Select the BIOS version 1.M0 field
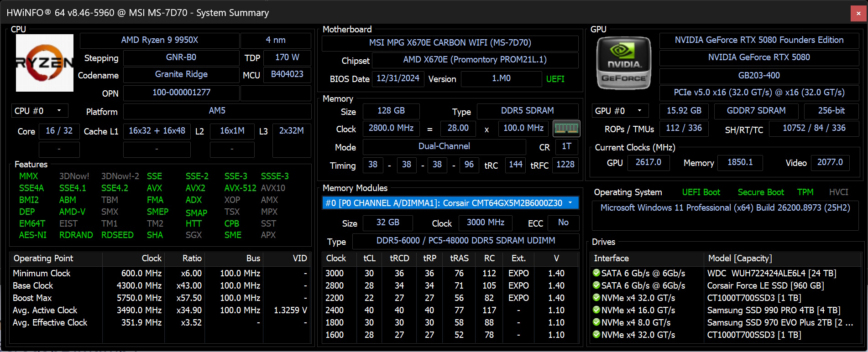This screenshot has width=868, height=352. click(501, 78)
